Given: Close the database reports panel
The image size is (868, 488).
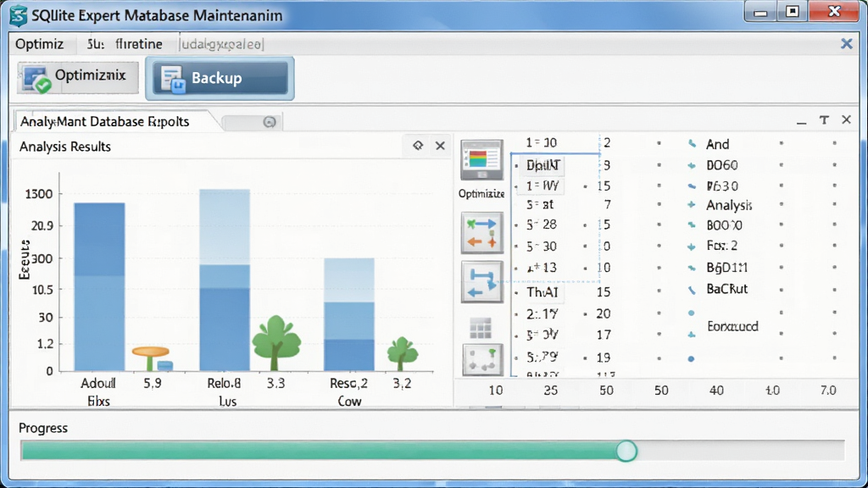Looking at the screenshot, I should point(847,119).
